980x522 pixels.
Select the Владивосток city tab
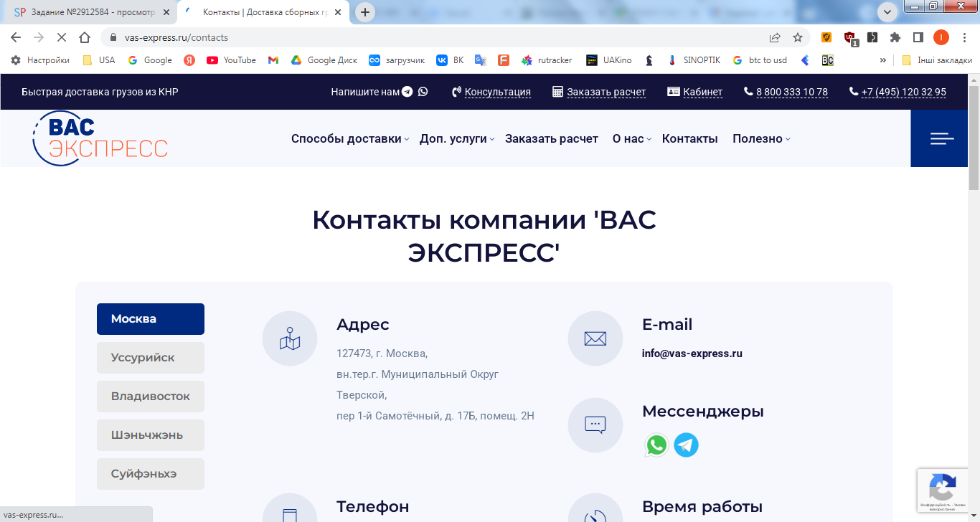click(x=151, y=397)
